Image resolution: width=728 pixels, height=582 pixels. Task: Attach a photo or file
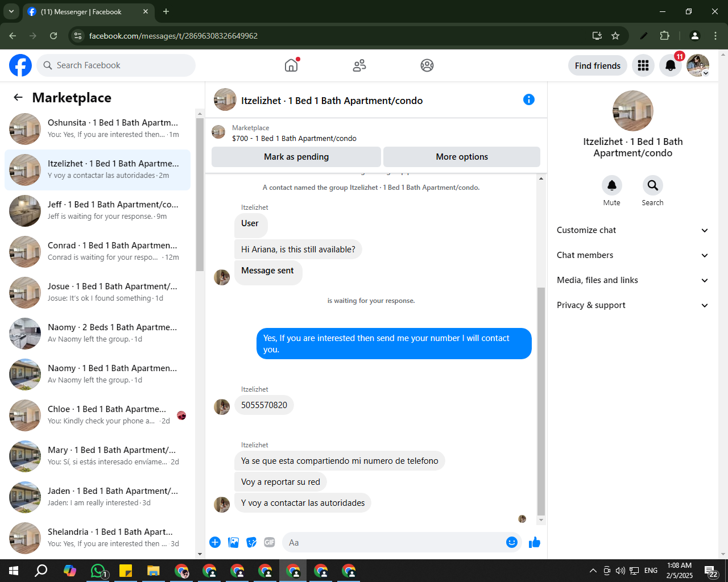click(233, 542)
